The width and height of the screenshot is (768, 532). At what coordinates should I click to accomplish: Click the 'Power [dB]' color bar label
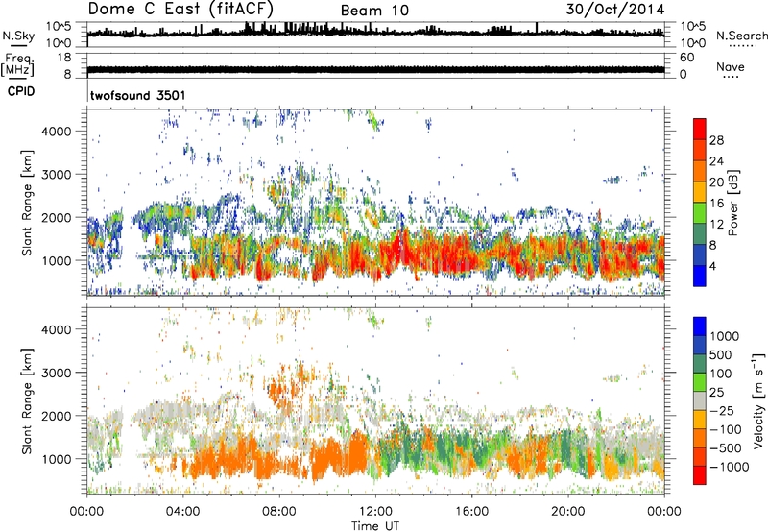click(732, 203)
